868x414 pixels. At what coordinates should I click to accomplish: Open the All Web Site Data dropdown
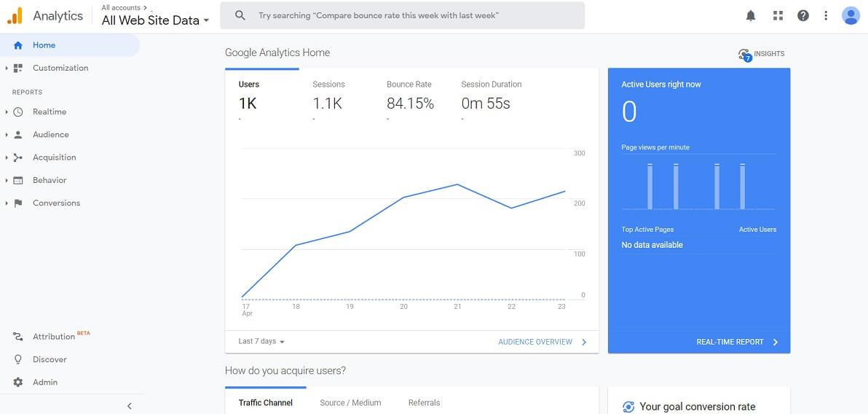156,20
